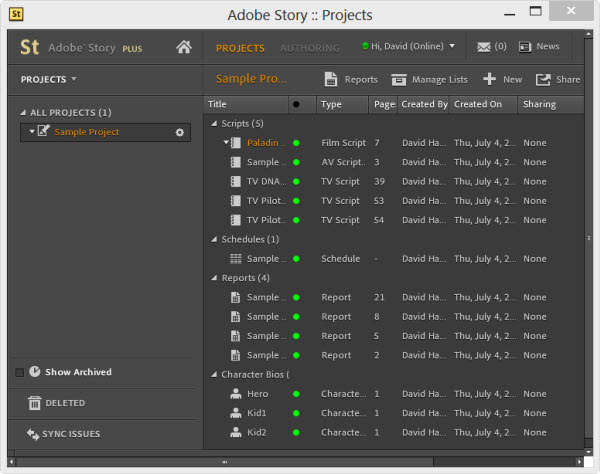Sort by the Created By column header
600x474 pixels.
coord(424,104)
